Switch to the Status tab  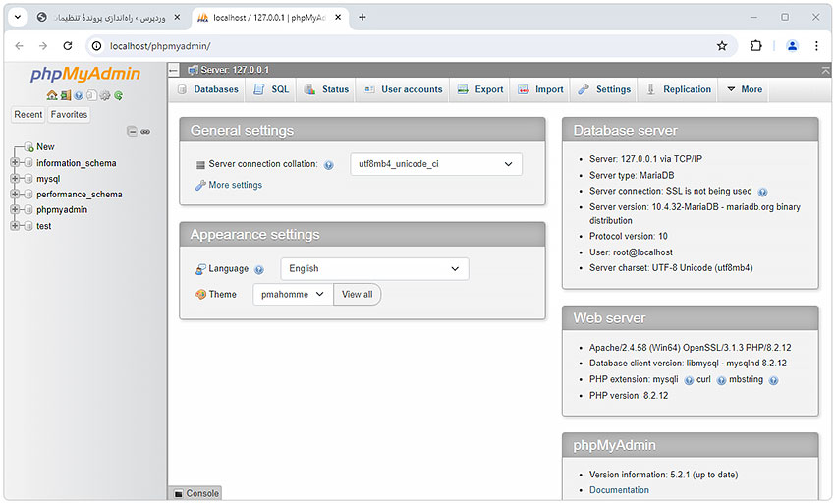(x=326, y=89)
